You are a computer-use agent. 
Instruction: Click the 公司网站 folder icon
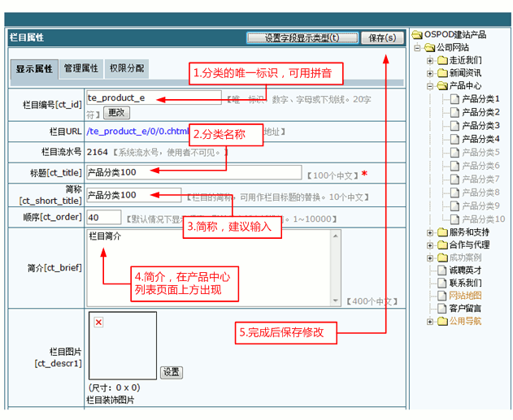coord(429,48)
